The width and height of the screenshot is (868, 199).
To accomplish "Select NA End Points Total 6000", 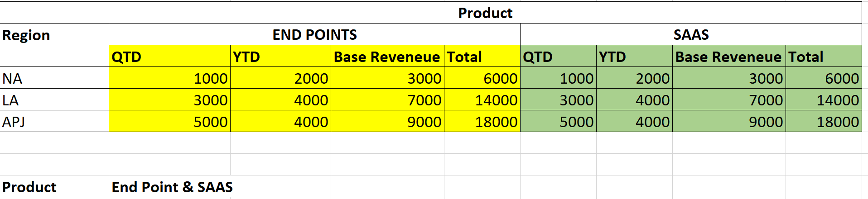I will 482,78.
